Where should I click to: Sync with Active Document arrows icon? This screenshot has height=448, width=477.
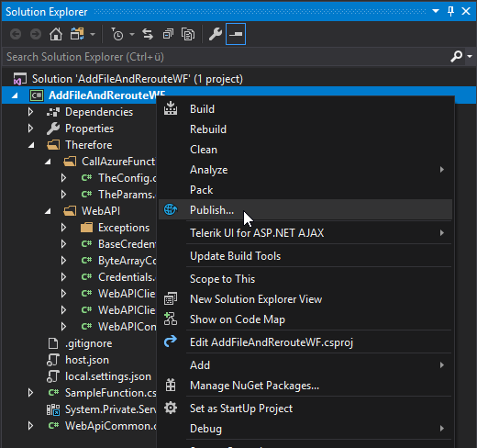[x=148, y=34]
